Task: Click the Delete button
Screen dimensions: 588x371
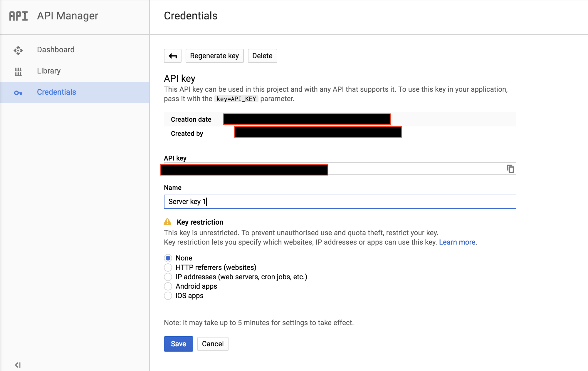Action: (x=262, y=56)
